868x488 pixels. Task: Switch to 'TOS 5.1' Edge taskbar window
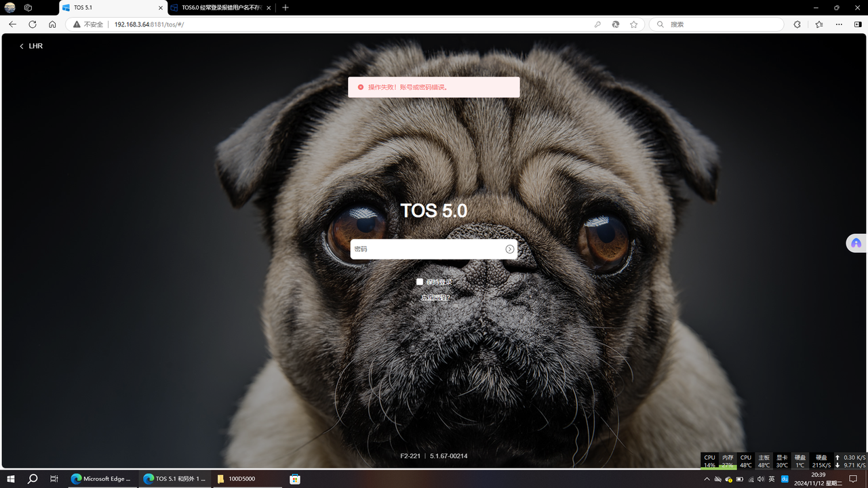tap(174, 479)
